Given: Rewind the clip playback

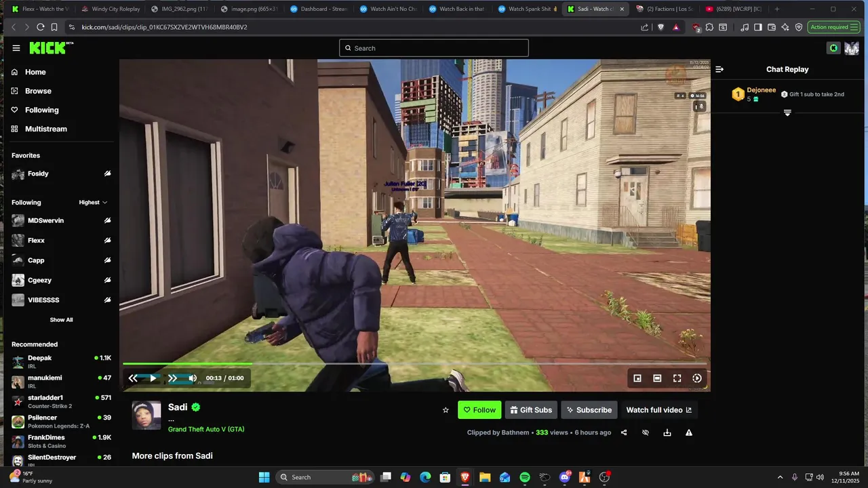Looking at the screenshot, I should tap(133, 378).
